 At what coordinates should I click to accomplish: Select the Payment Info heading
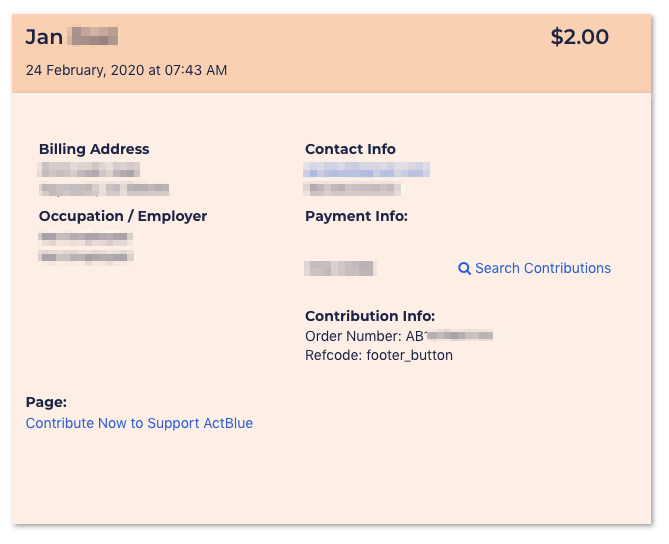[x=356, y=216]
